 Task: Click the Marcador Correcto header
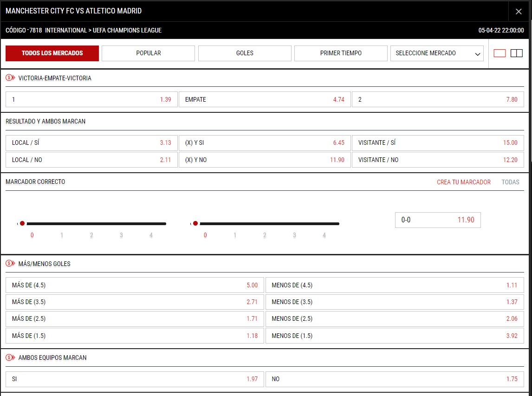35,182
